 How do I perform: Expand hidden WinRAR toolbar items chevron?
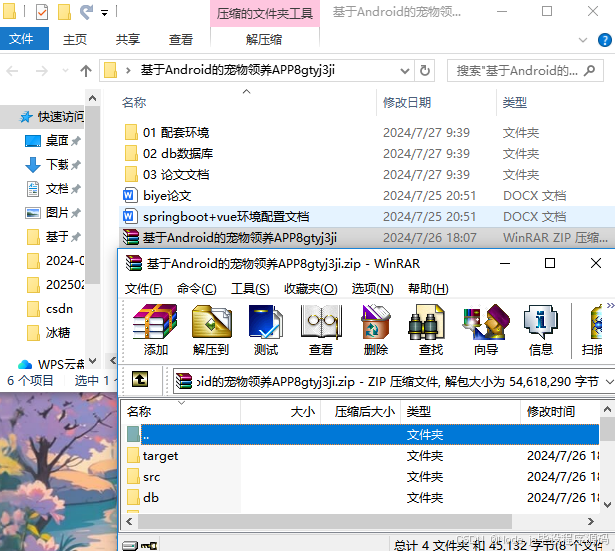(610, 306)
